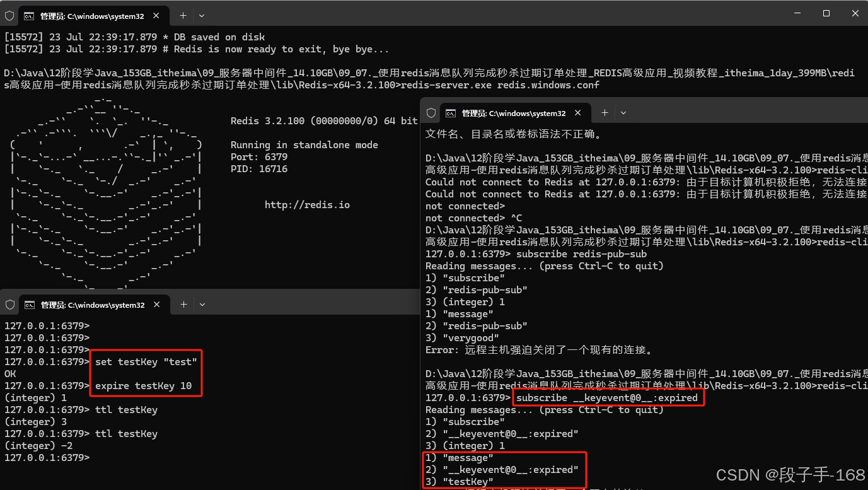Click the '(integer) 3' ttl result
Viewport: 868px width, 490px height.
tap(35, 422)
